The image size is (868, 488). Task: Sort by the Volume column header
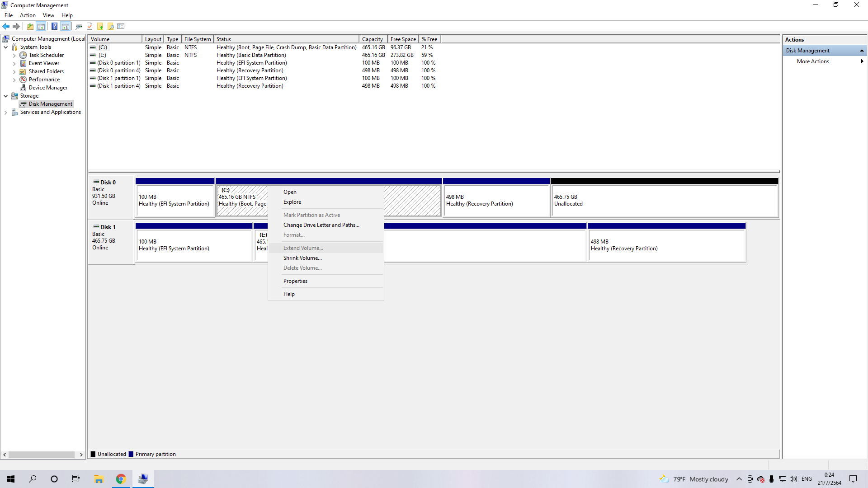point(115,39)
